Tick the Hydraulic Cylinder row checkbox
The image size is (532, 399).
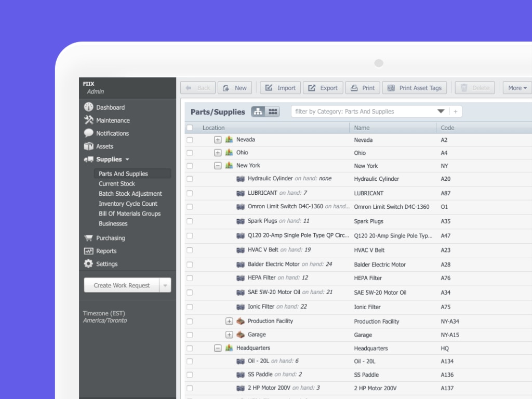pos(190,179)
